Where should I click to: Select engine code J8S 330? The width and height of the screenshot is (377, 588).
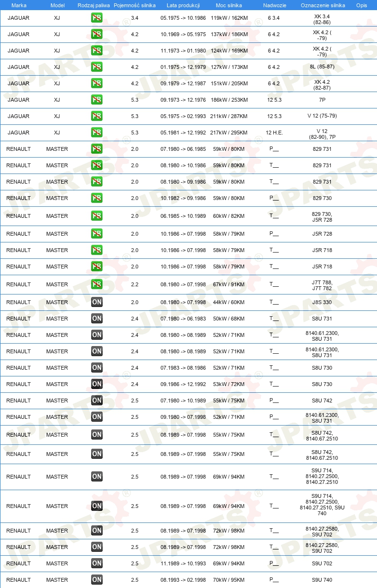point(322,302)
